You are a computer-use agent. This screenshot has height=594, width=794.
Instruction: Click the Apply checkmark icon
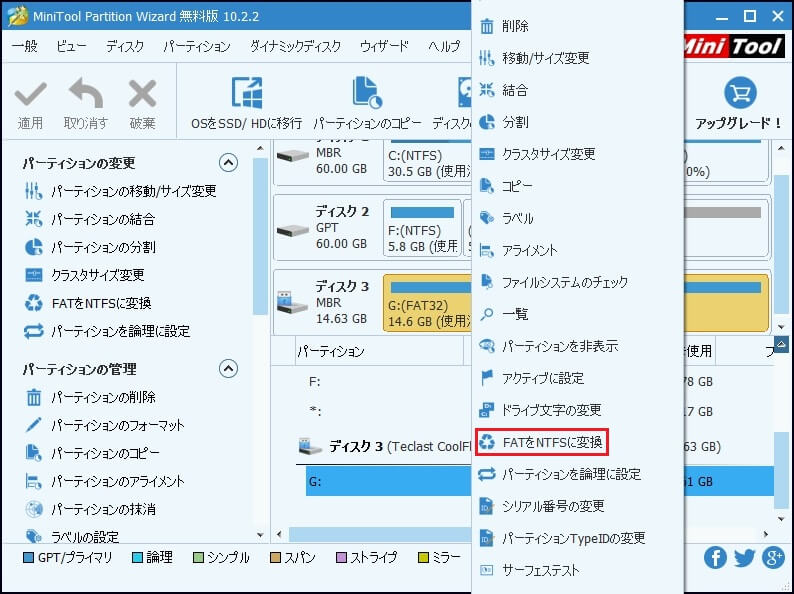pos(30,94)
